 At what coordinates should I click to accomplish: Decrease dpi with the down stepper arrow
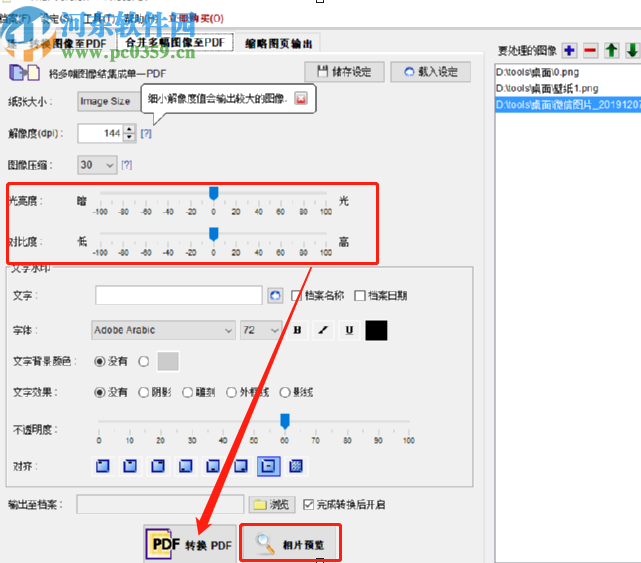click(129, 138)
